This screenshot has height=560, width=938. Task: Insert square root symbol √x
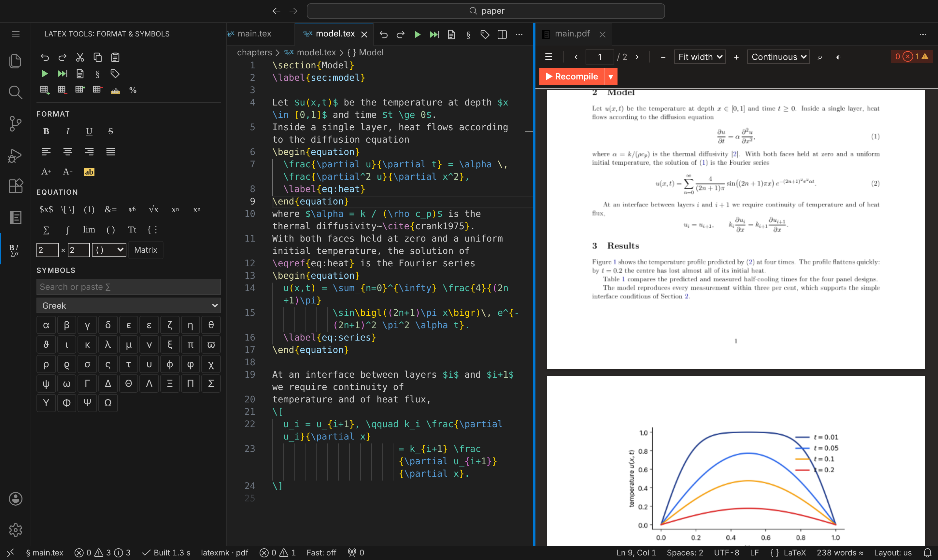pyautogui.click(x=154, y=209)
